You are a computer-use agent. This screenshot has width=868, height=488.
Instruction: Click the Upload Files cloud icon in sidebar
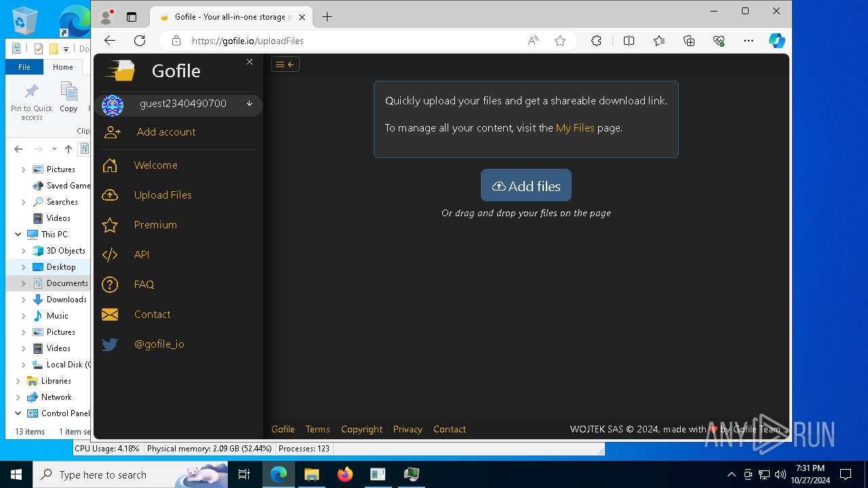point(110,195)
